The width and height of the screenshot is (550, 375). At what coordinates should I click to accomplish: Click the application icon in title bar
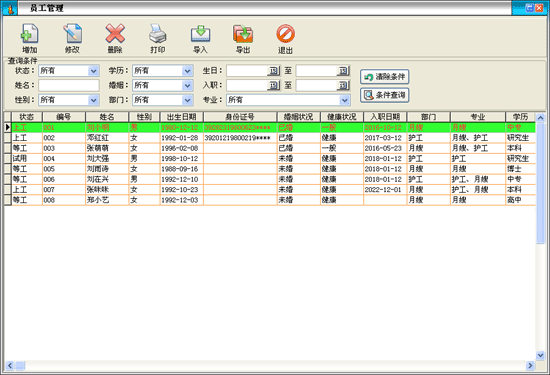(x=10, y=8)
